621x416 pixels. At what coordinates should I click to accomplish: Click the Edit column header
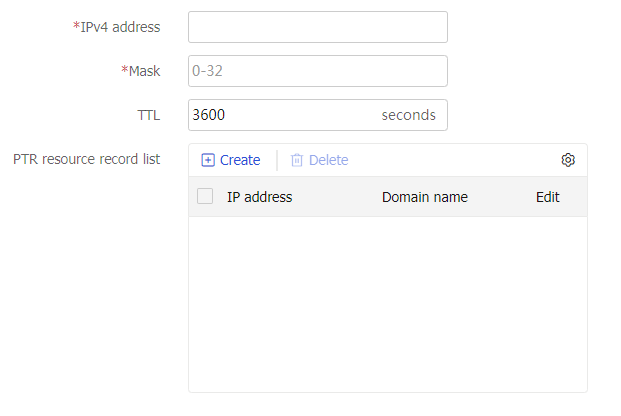pos(547,197)
